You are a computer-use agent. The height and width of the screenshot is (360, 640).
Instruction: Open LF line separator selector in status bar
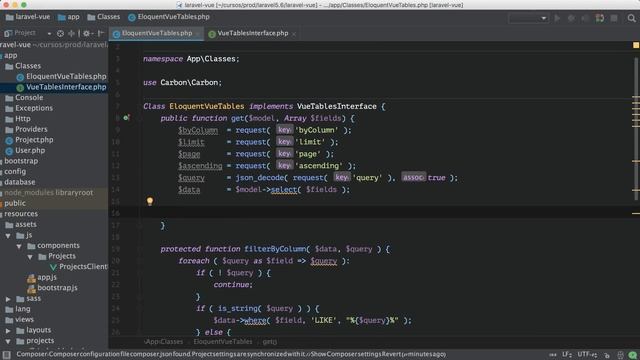coord(567,354)
